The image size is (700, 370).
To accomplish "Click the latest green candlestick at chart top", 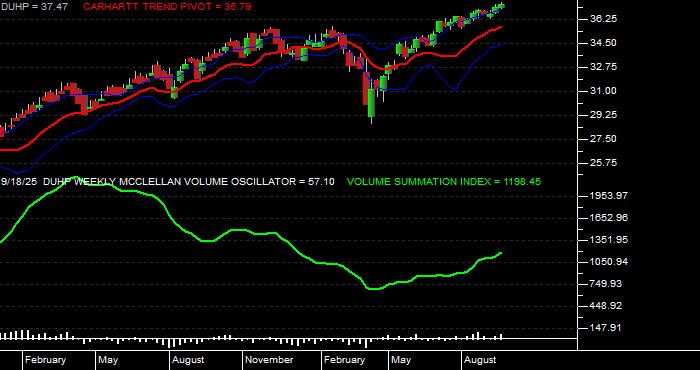I will pyautogui.click(x=501, y=6).
